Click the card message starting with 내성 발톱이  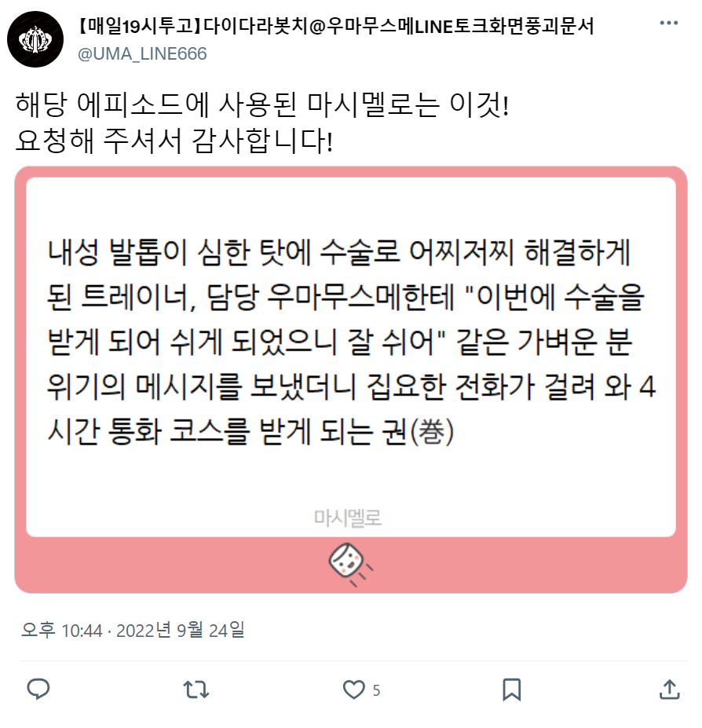click(352, 342)
